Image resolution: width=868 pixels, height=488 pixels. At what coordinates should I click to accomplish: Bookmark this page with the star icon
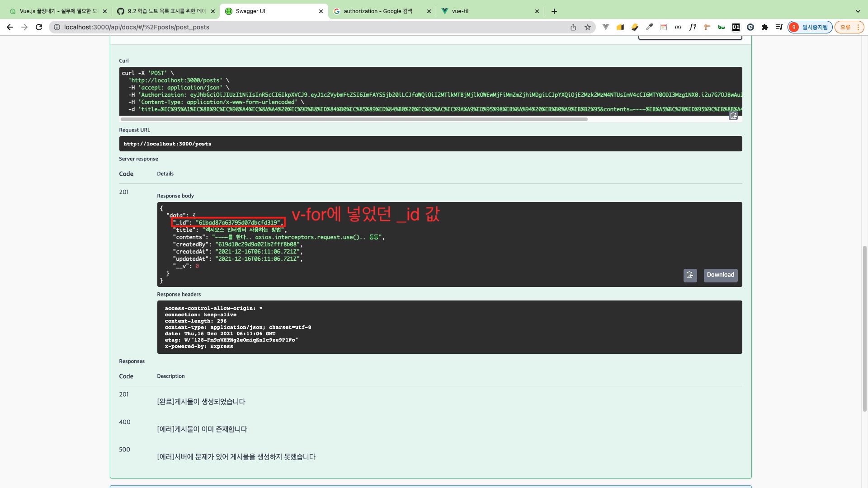587,27
